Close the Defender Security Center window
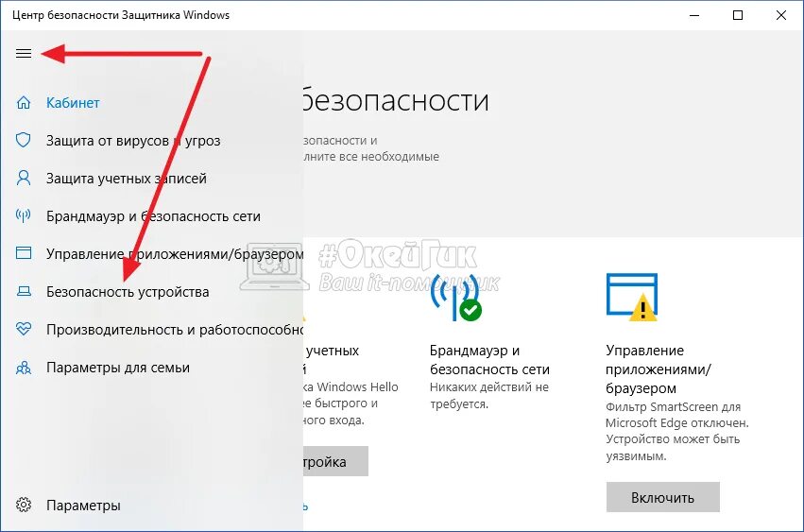 [x=781, y=15]
